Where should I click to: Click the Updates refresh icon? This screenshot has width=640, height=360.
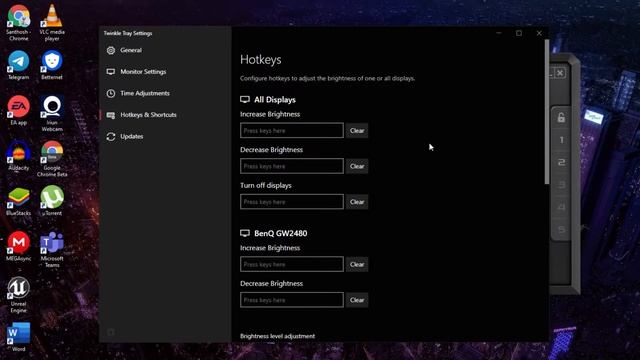tap(111, 137)
